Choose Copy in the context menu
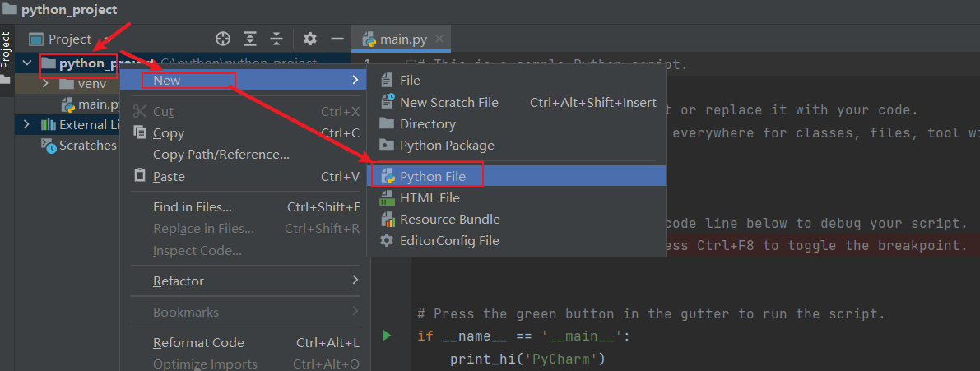 coord(247,133)
